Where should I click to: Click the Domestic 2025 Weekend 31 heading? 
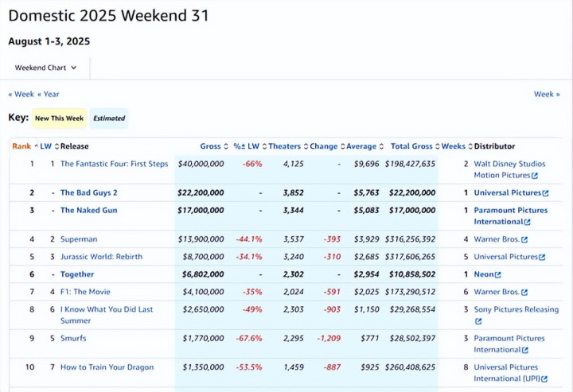[108, 15]
